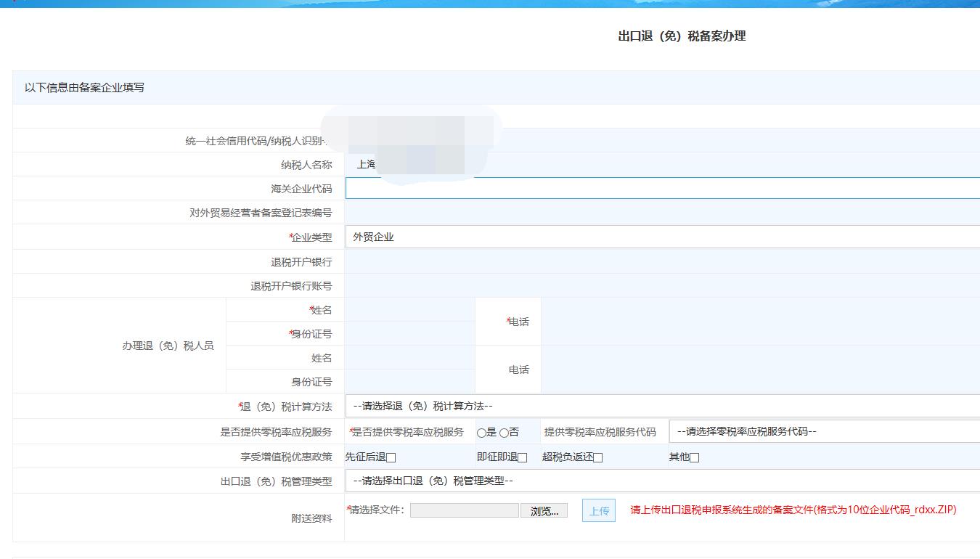Click the 附送资料 label
The height and width of the screenshot is (559, 980).
pyautogui.click(x=311, y=518)
